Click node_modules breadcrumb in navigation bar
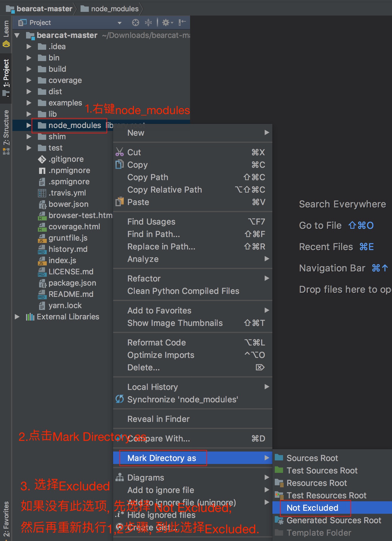392x541 pixels. [115, 9]
